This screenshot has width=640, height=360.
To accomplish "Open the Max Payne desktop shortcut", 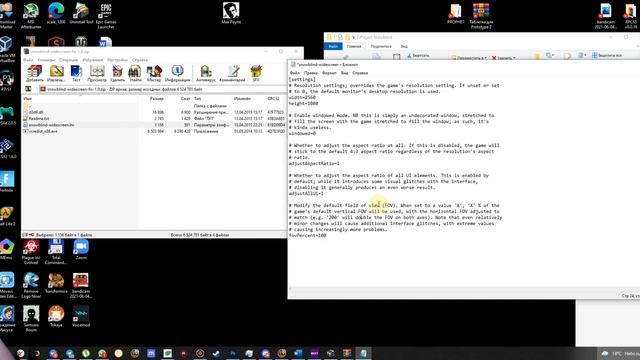I will [231, 13].
